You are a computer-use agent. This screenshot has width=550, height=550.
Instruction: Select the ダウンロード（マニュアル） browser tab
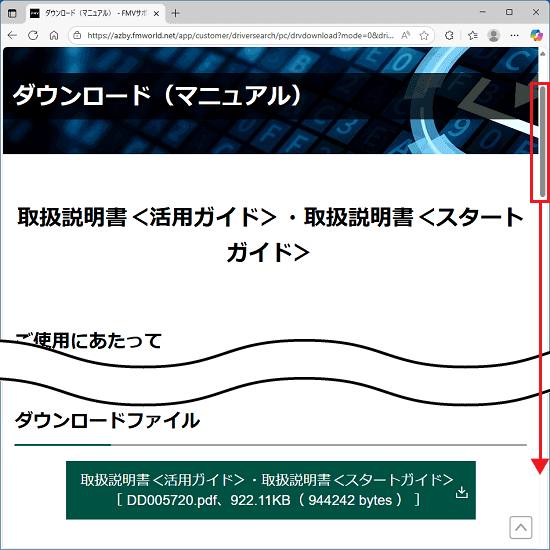pyautogui.click(x=95, y=13)
